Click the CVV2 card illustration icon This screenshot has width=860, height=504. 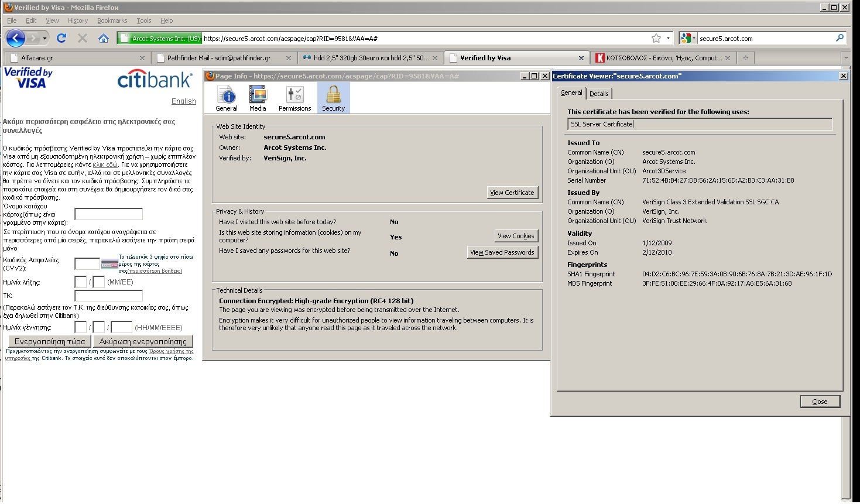tap(109, 265)
